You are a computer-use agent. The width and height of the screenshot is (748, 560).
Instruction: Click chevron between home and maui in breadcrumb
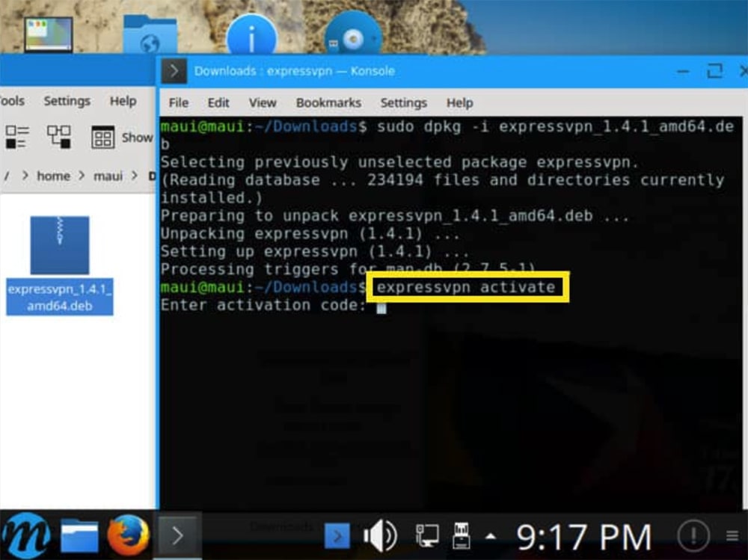pos(82,176)
